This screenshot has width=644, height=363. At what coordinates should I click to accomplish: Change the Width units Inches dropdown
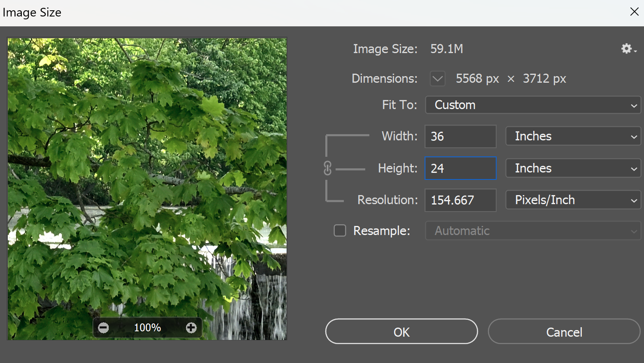[x=573, y=136]
